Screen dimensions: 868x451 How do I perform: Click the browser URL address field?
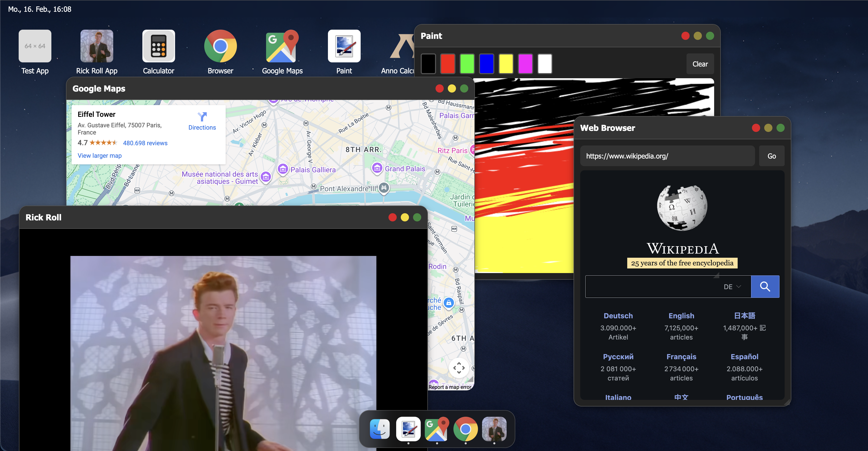(x=667, y=156)
